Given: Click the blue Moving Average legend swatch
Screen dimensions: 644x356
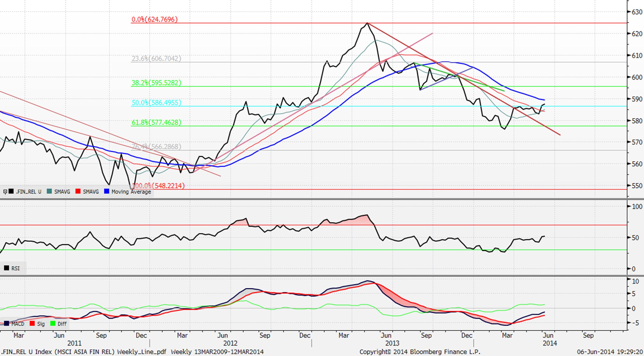Looking at the screenshot, I should [x=106, y=192].
